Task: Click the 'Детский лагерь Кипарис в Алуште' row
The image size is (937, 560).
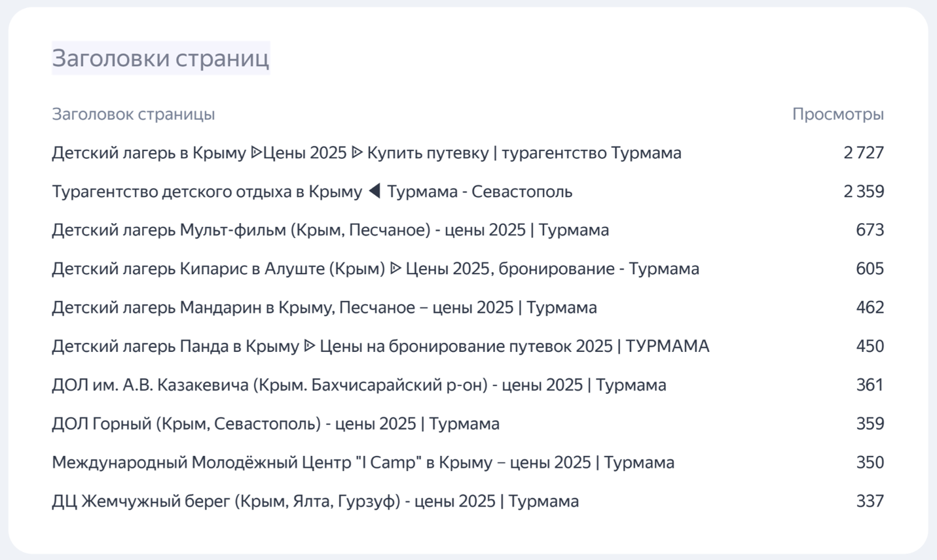Action: tap(375, 269)
